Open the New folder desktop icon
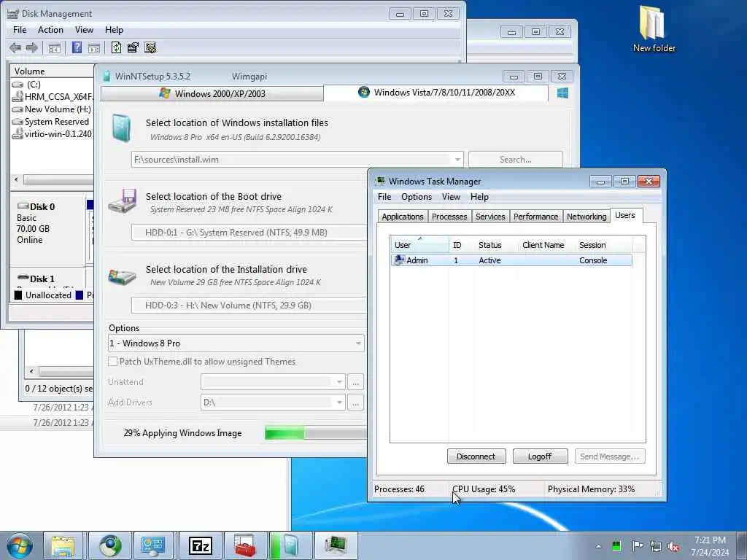747x560 pixels. click(x=654, y=29)
